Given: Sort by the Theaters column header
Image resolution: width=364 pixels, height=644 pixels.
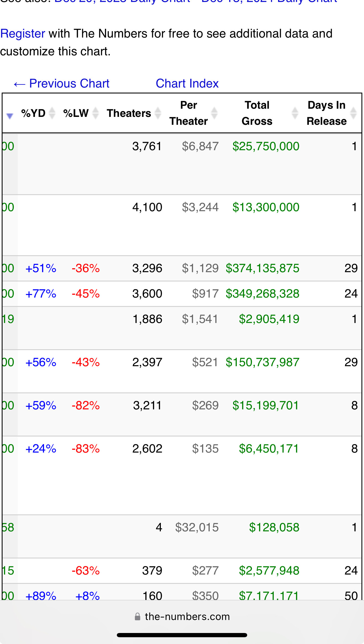Looking at the screenshot, I should (129, 113).
